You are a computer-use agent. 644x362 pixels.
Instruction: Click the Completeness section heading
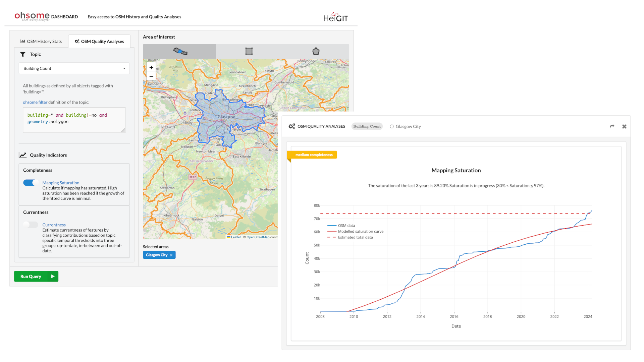pyautogui.click(x=38, y=170)
